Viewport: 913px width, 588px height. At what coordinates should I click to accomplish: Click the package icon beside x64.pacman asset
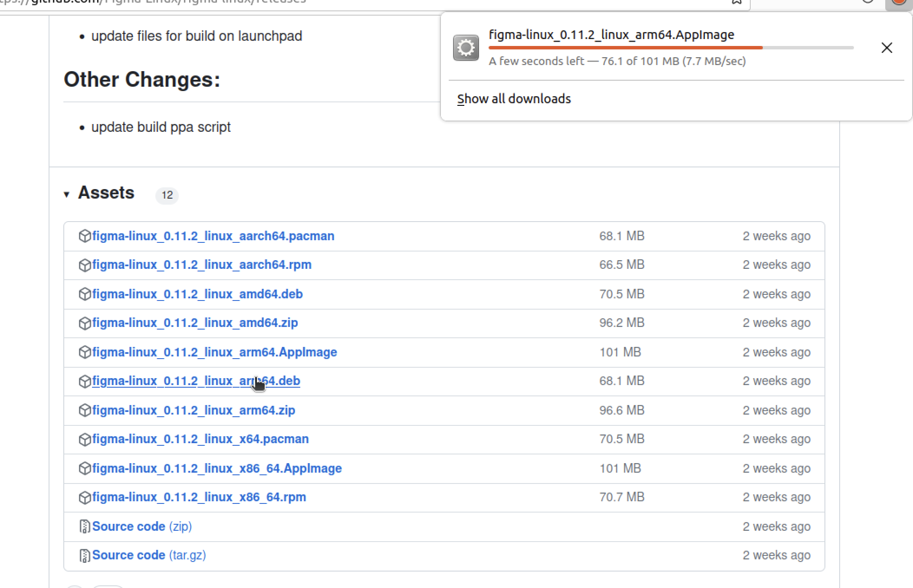(85, 439)
